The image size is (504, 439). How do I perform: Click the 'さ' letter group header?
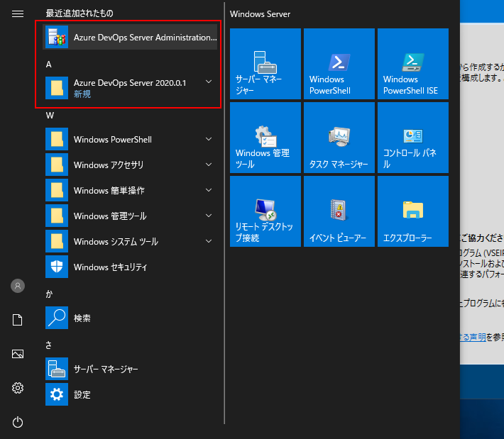pos(48,345)
